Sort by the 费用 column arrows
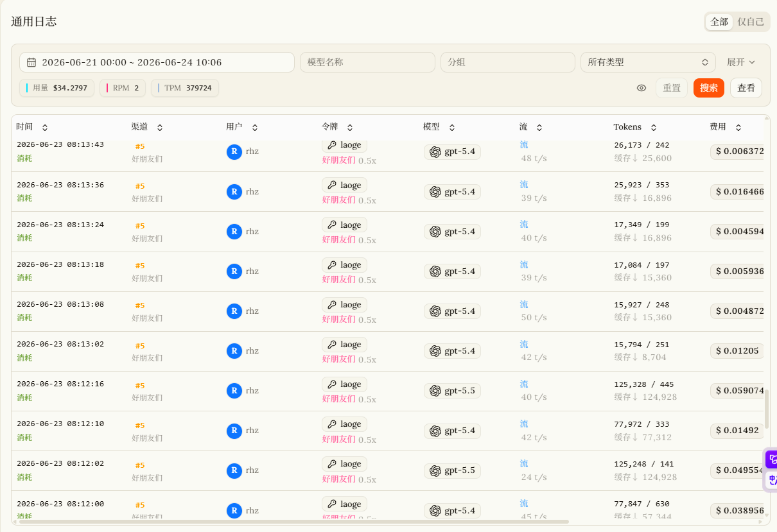The image size is (777, 532). coord(738,128)
